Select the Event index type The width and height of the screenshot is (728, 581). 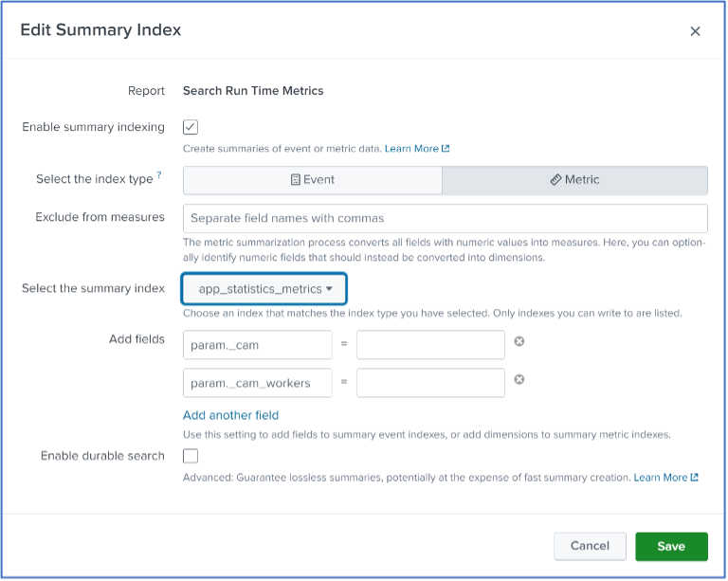[313, 180]
